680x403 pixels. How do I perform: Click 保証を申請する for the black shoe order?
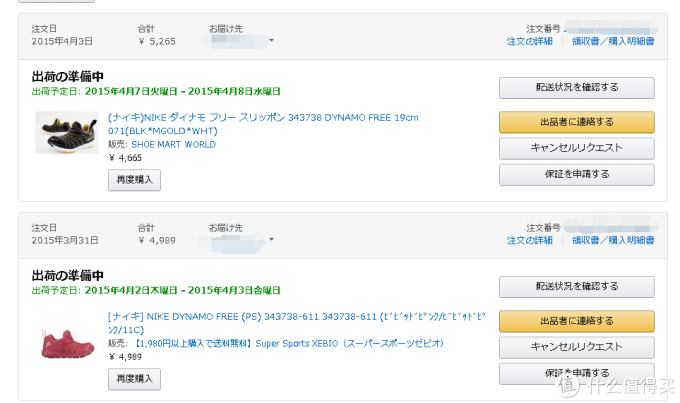pyautogui.click(x=577, y=174)
